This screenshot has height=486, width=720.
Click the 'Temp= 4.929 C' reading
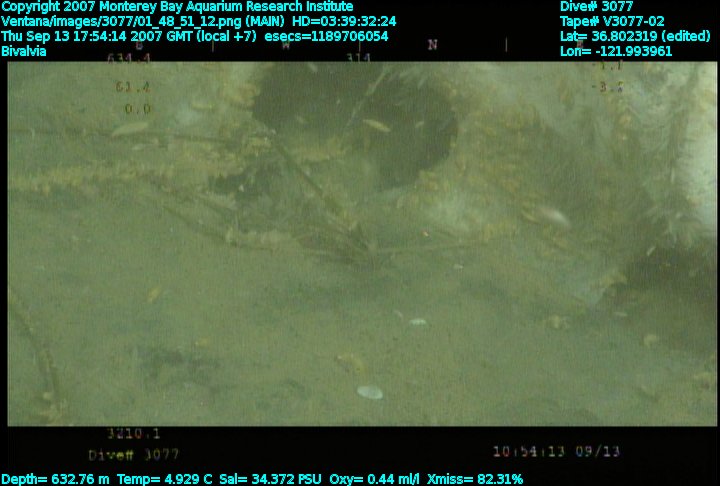coord(165,479)
